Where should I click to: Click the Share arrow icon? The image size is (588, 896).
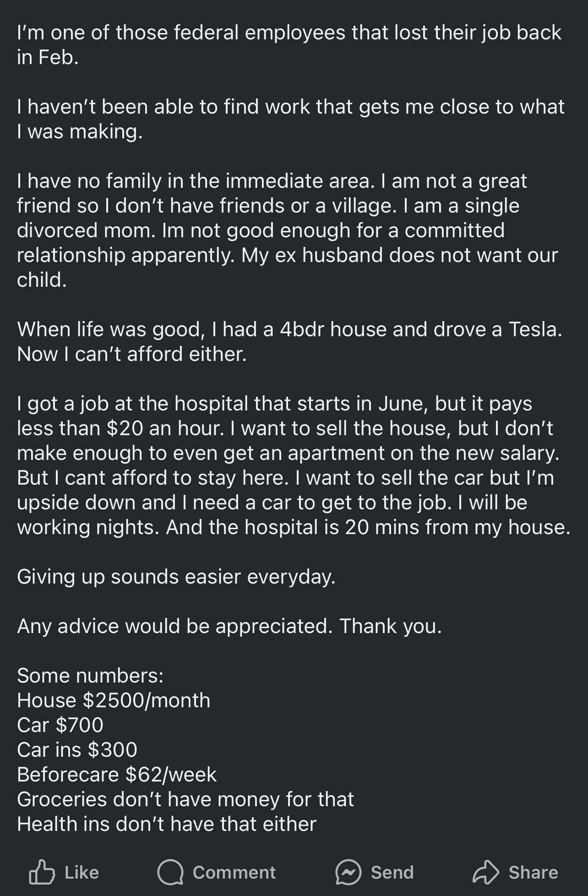[x=485, y=872]
